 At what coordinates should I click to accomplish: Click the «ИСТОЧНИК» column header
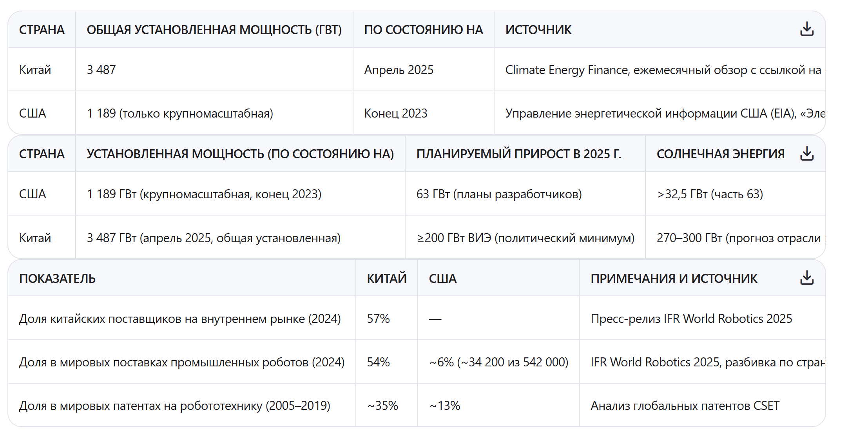click(x=538, y=30)
